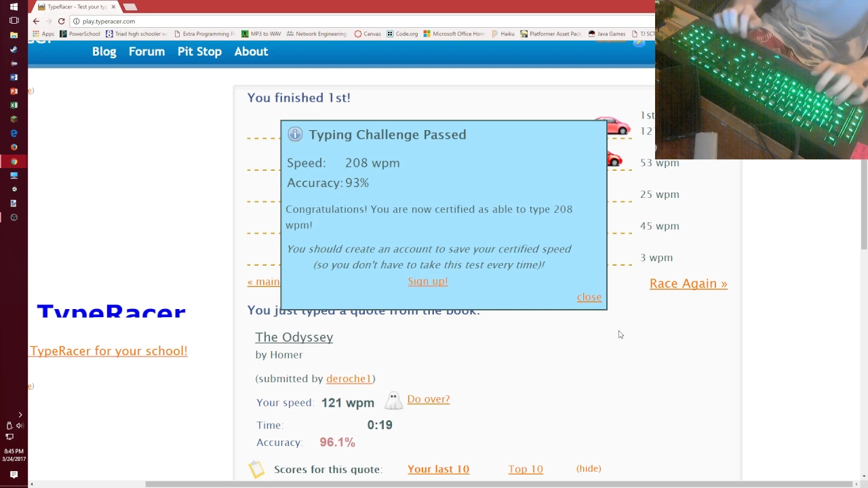Open Excel from the taskbar

[14, 105]
